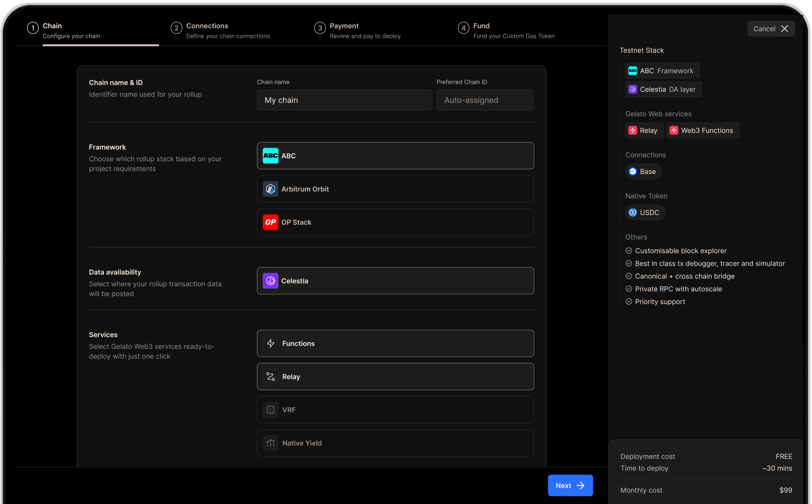The image size is (812, 504).
Task: Click the Monthly cost $99 value
Action: point(785,490)
